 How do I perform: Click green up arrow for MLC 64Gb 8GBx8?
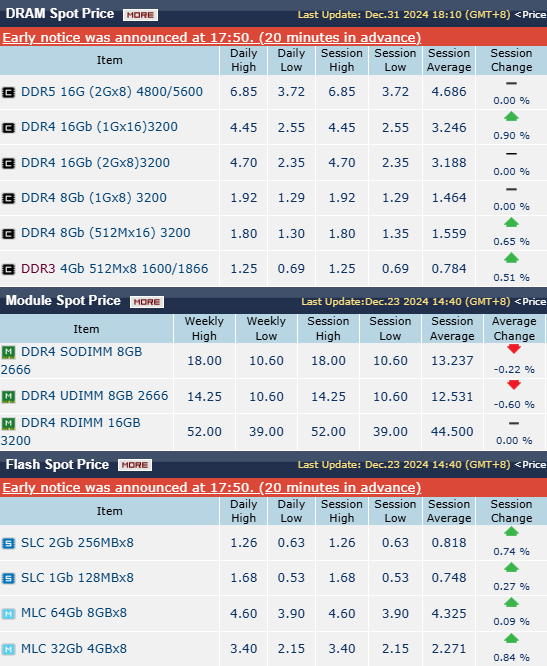click(511, 602)
